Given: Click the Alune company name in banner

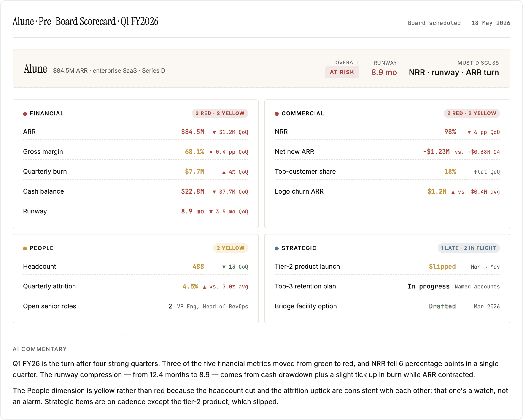Looking at the screenshot, I should point(35,69).
